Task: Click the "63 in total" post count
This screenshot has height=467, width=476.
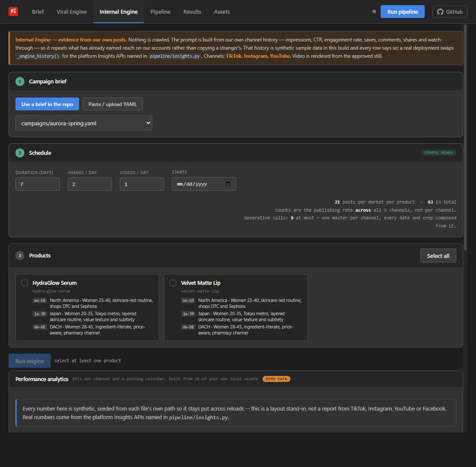Action: click(442, 202)
